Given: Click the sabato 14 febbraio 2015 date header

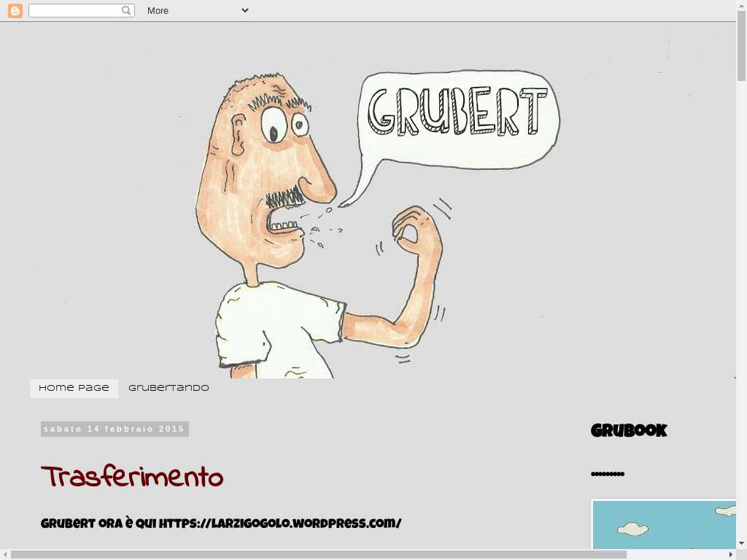Looking at the screenshot, I should click(x=115, y=429).
